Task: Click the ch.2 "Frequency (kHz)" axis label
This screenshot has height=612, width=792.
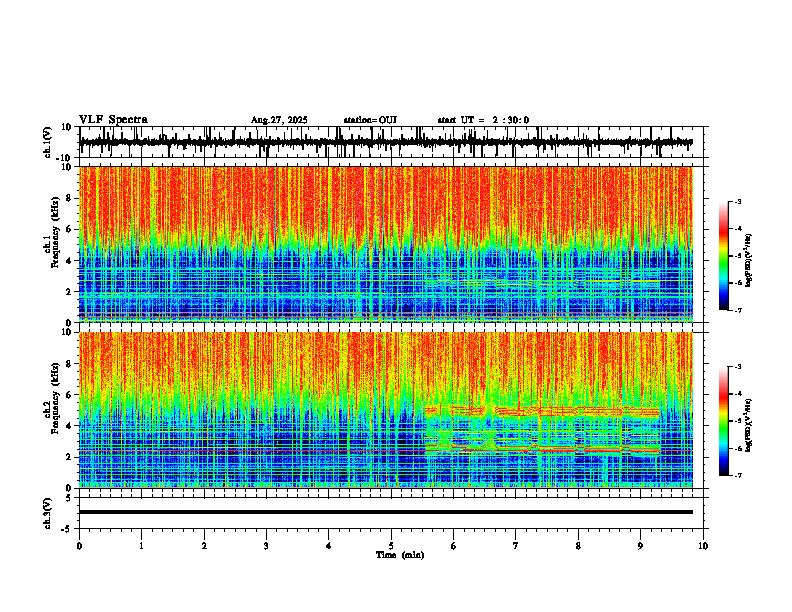Action: coord(55,398)
